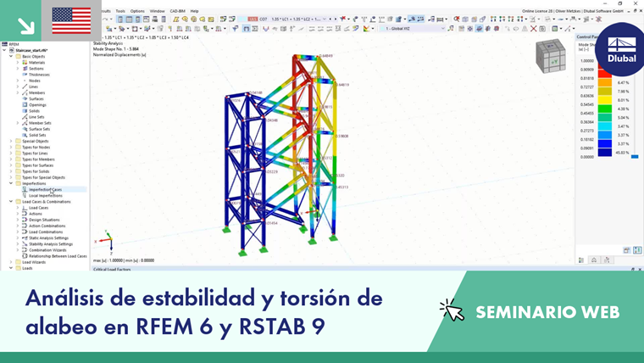Select Action Combinations tree item
644x363 pixels.
[x=47, y=226]
